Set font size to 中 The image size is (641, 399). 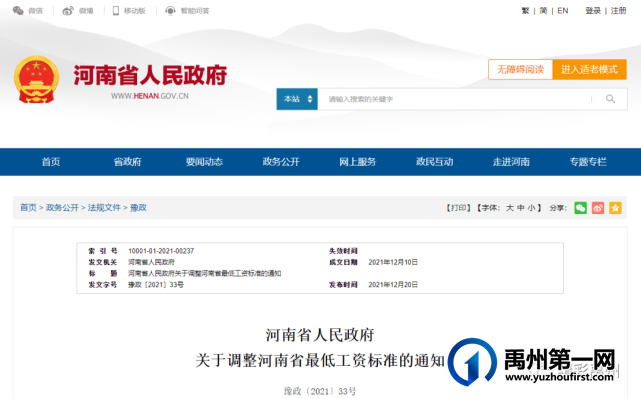[520, 208]
